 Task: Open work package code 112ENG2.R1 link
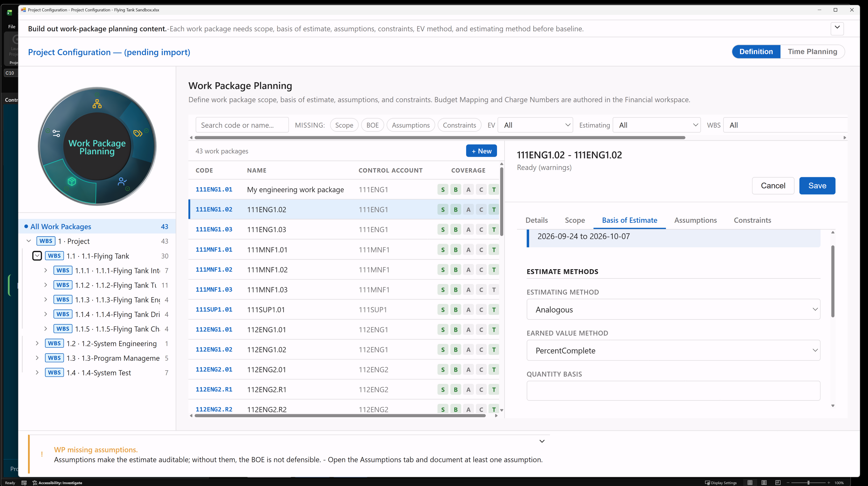pyautogui.click(x=214, y=389)
